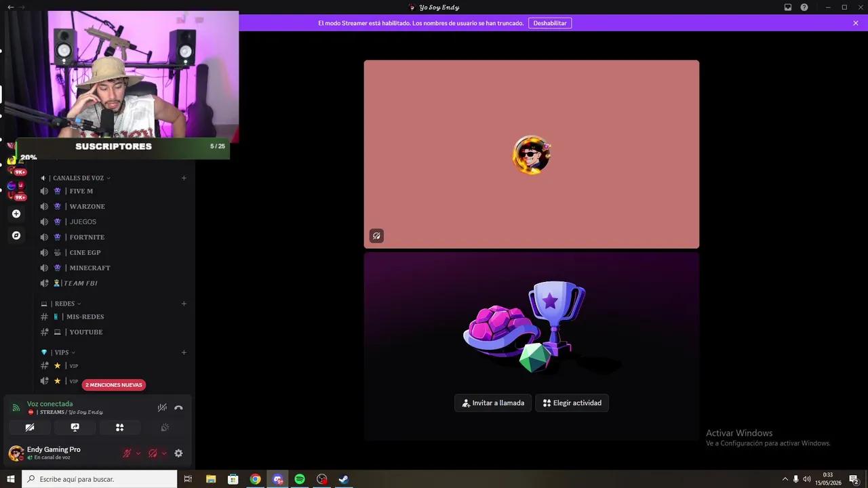The image size is (868, 488).
Task: Click the green voice connection signal icon
Action: click(x=16, y=407)
